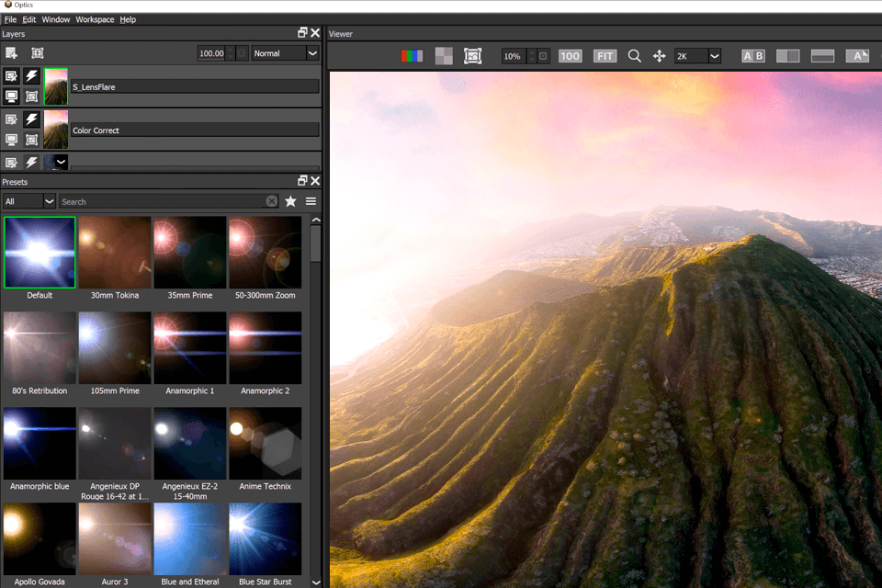Open the 2K resolution dropdown

697,56
